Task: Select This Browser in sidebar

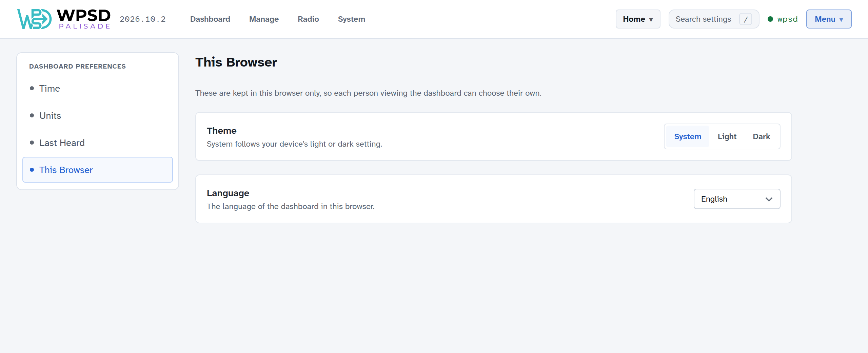Action: point(98,170)
